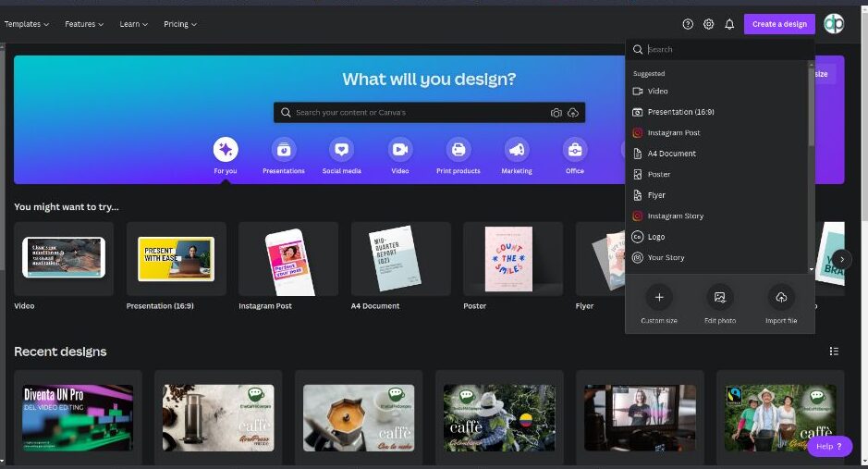Screen dimensions: 868x469
Task: Open the help question mark icon
Action: click(x=688, y=24)
